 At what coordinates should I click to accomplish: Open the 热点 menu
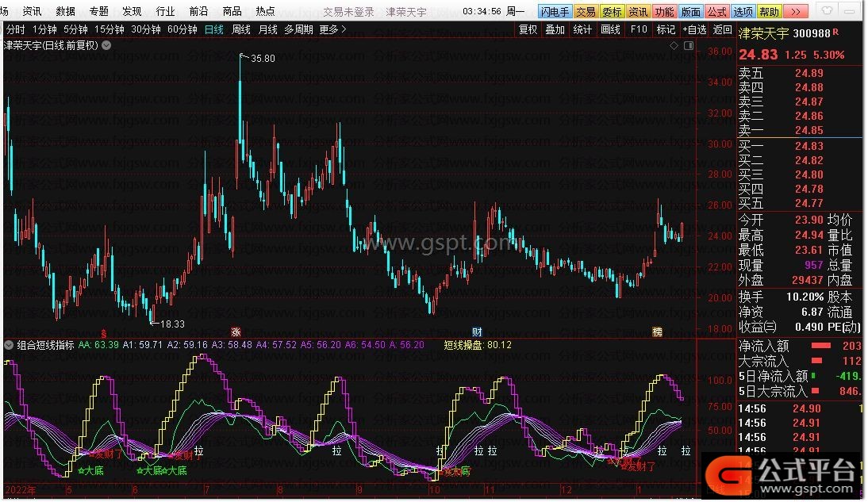(x=265, y=11)
